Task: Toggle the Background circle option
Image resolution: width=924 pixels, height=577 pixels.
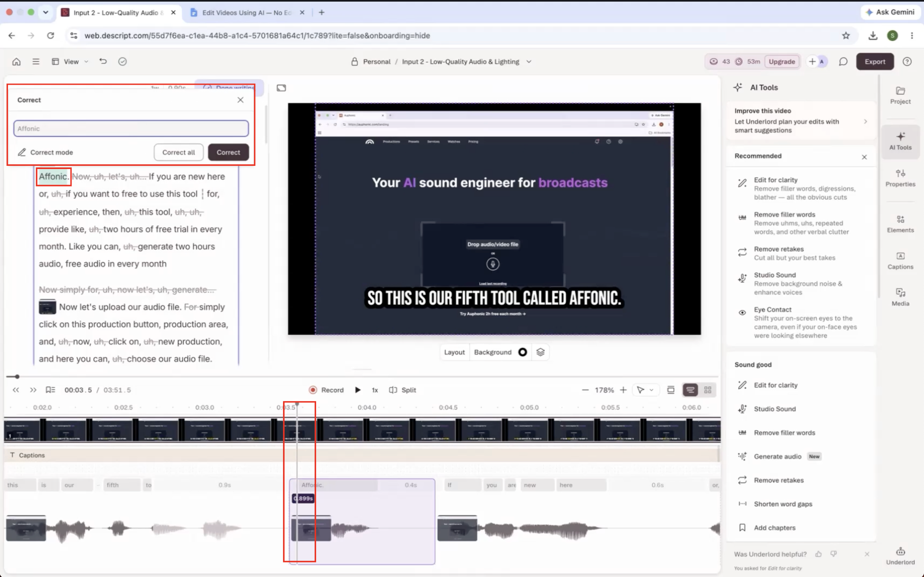Action: (522, 352)
